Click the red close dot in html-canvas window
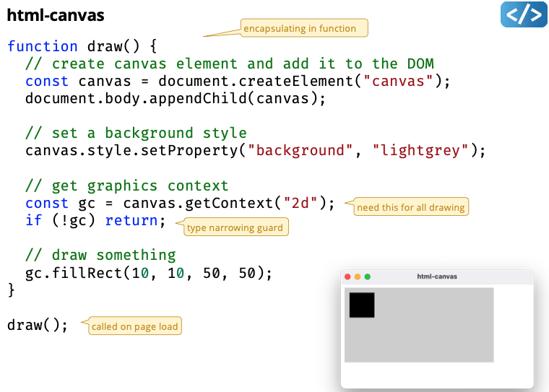Image resolution: width=549 pixels, height=392 pixels. pyautogui.click(x=347, y=276)
